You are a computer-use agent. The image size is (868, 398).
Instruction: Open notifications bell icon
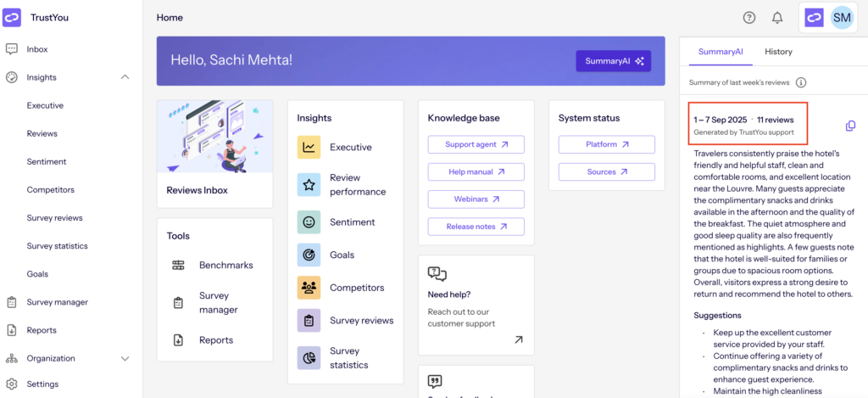[x=777, y=18]
